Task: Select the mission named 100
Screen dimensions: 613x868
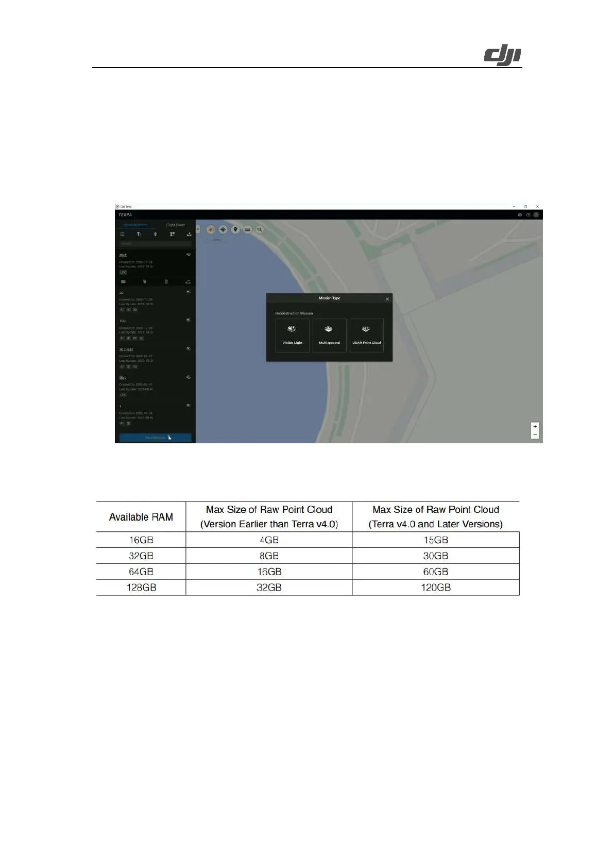Action: tap(155, 329)
